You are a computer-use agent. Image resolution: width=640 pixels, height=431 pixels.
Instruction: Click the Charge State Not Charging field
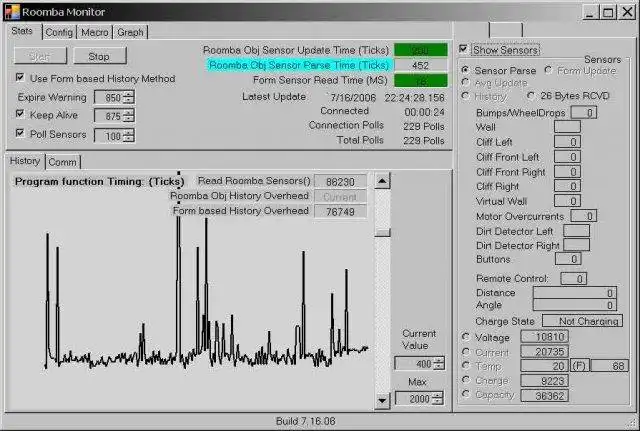[582, 321]
